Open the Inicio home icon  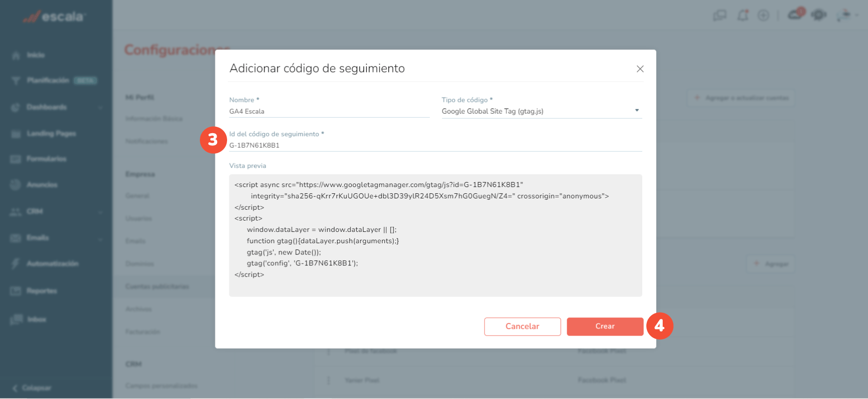[x=16, y=55]
